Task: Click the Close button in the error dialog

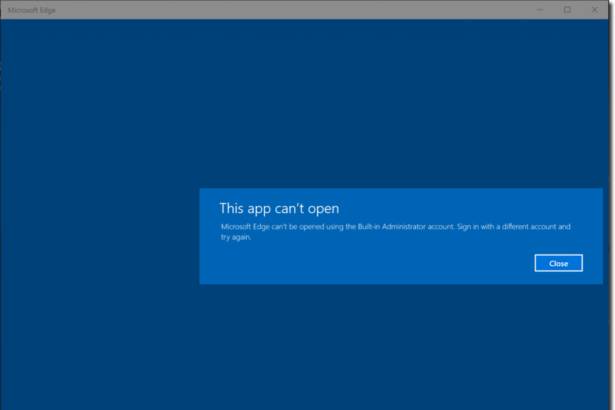Action: click(x=558, y=263)
